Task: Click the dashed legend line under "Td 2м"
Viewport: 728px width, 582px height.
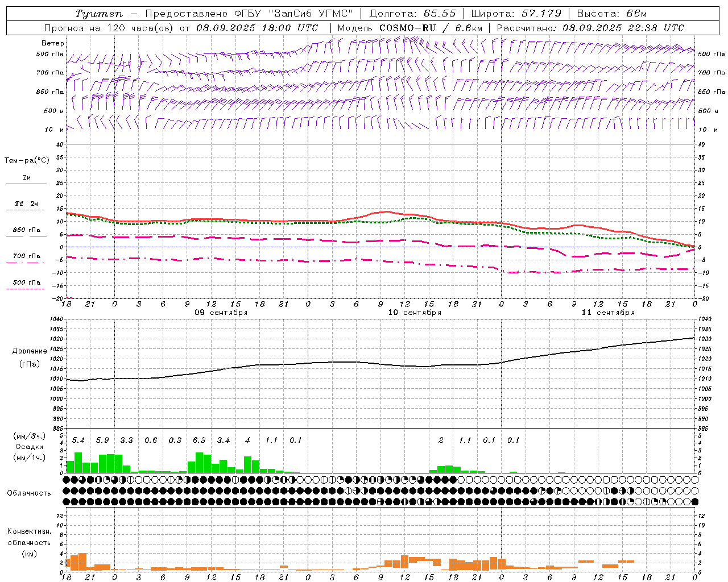Action: [x=26, y=210]
